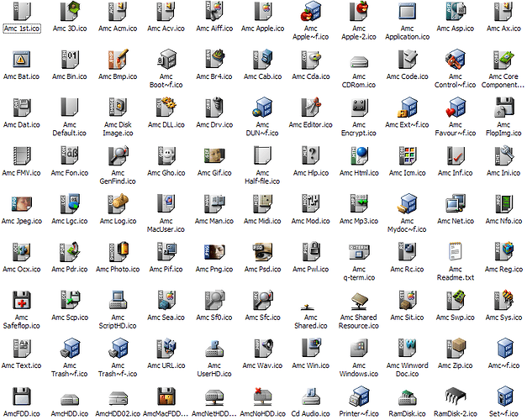This screenshot has width=527, height=420.
Task: Click the 'AmcNetHDD...' file name
Action: 214,414
